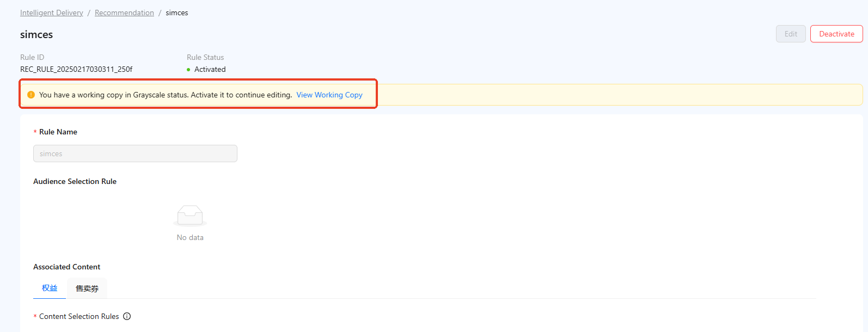This screenshot has height=332, width=868.
Task: Click the Rule ID value text
Action: (76, 69)
